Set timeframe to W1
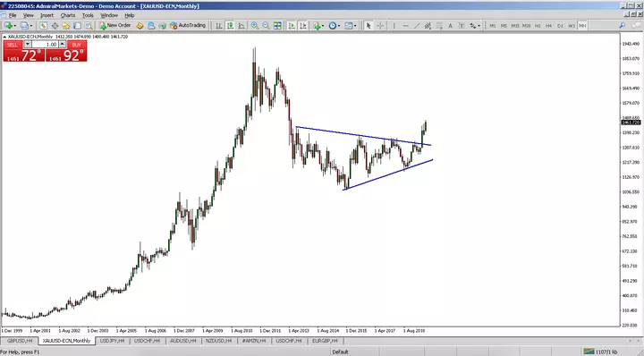Image resolution: width=644 pixels, height=356 pixels. (572, 25)
